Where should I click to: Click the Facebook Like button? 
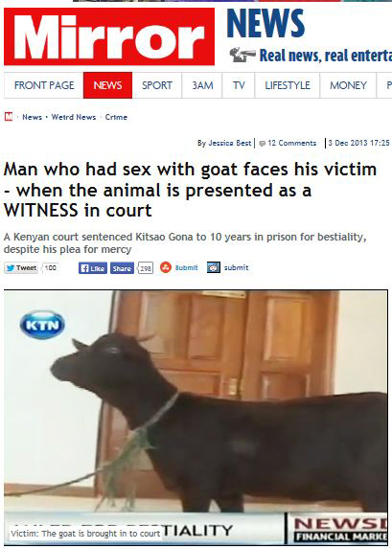point(93,268)
